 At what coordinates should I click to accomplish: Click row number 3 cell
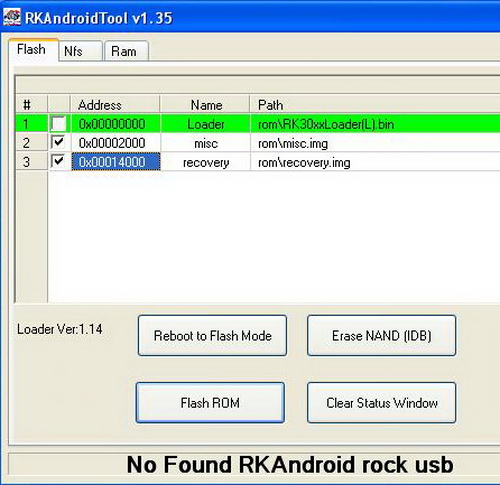point(32,162)
